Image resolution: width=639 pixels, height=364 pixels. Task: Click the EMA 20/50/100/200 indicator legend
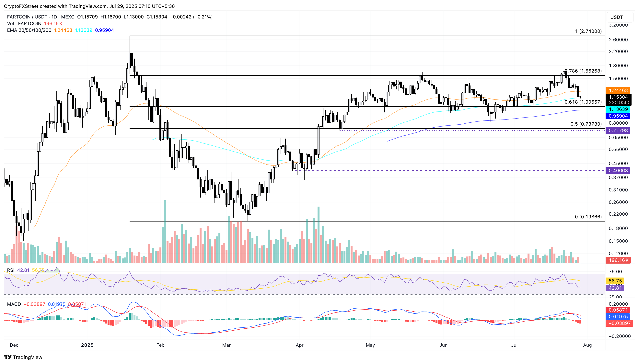(x=29, y=30)
